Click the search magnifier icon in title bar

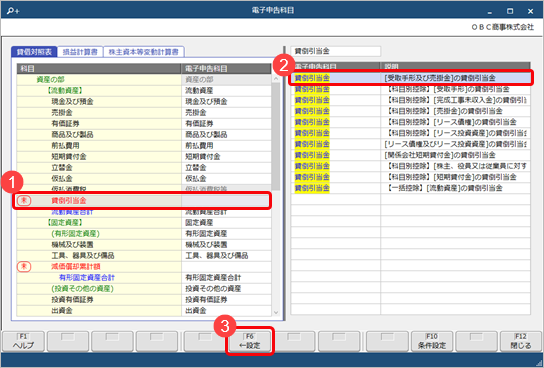coord(13,11)
